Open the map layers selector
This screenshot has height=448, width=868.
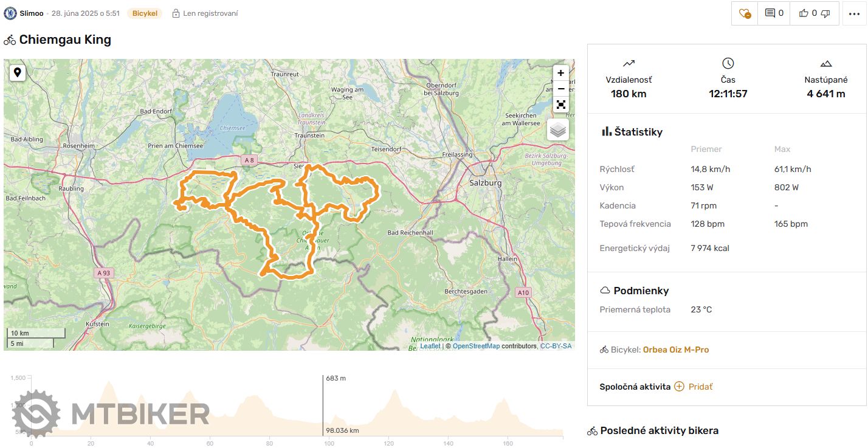pyautogui.click(x=557, y=129)
